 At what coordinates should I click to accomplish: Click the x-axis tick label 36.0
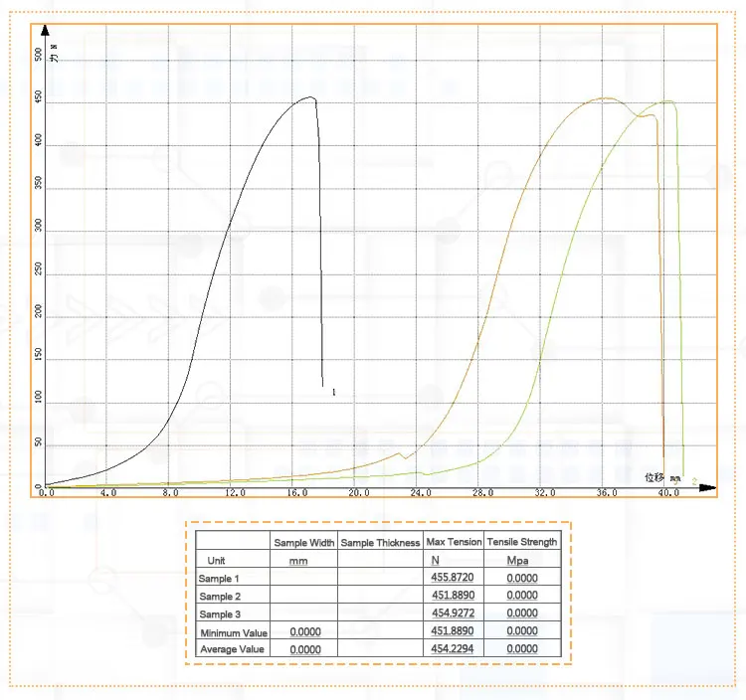click(607, 492)
